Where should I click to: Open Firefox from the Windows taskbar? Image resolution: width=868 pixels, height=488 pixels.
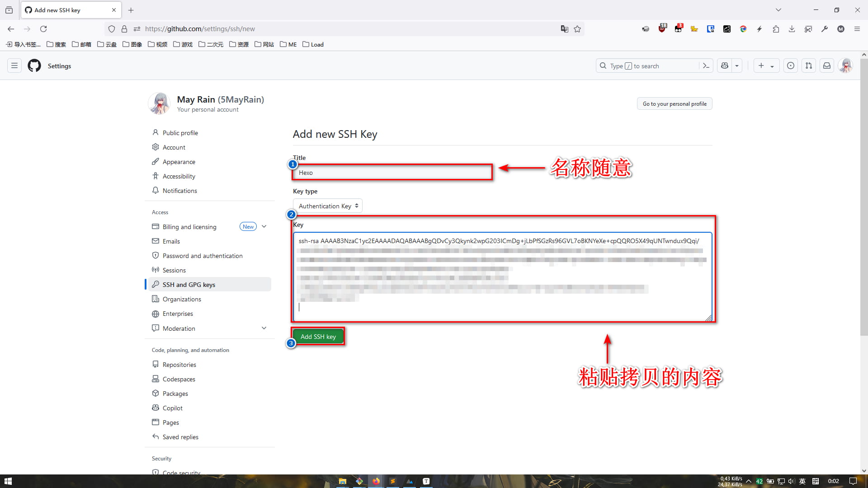[x=376, y=481]
